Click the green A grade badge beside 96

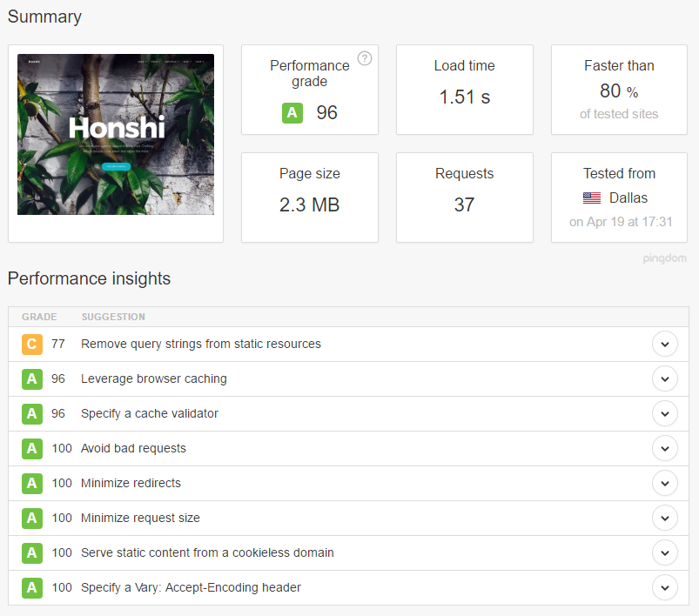292,113
